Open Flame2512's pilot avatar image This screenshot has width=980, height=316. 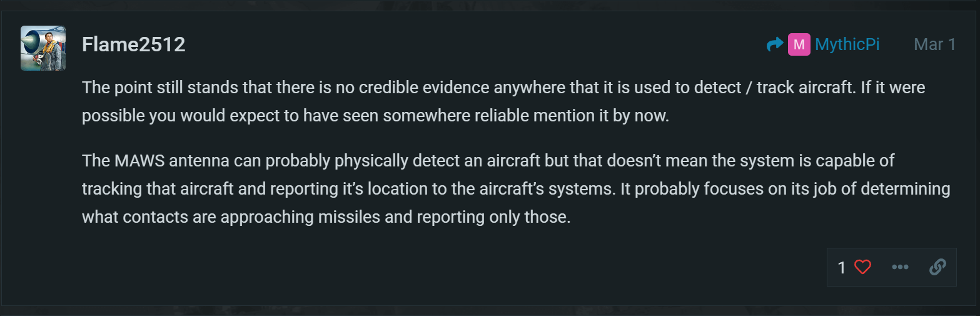tap(43, 48)
